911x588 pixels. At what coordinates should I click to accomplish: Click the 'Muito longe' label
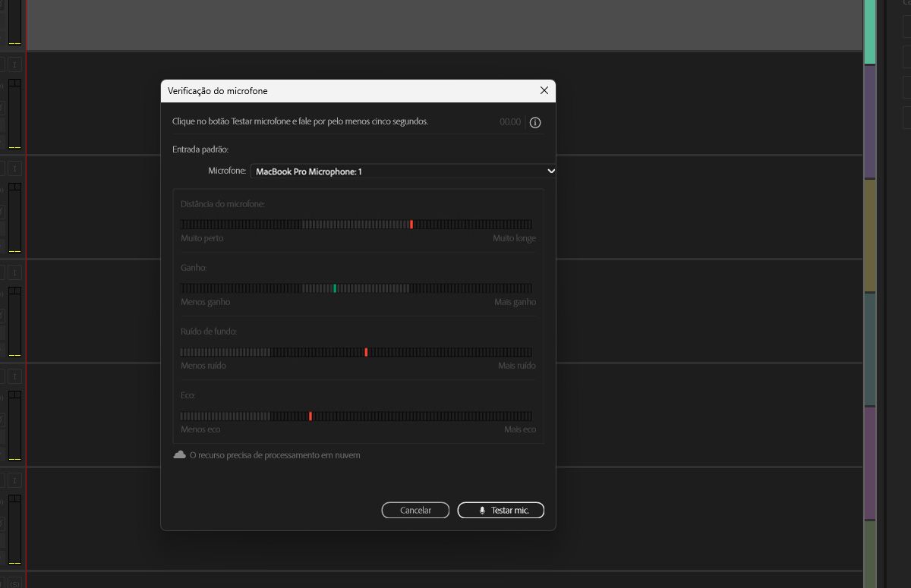click(514, 238)
